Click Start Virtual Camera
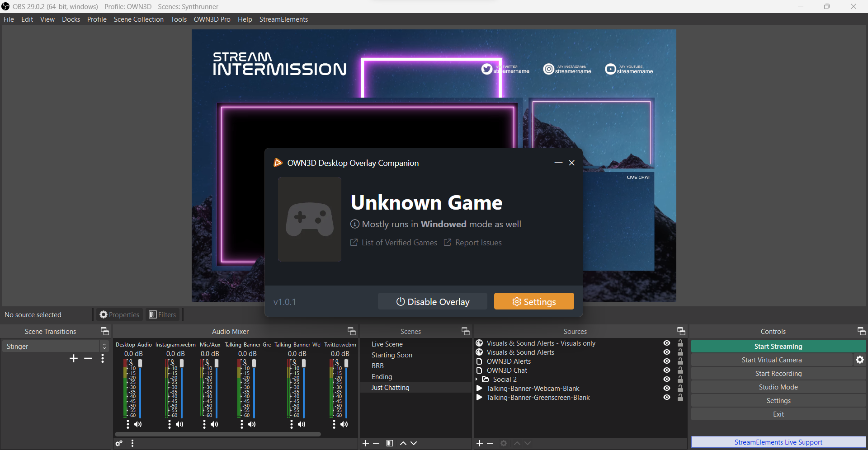Screen dimensions: 868x450 [771, 360]
